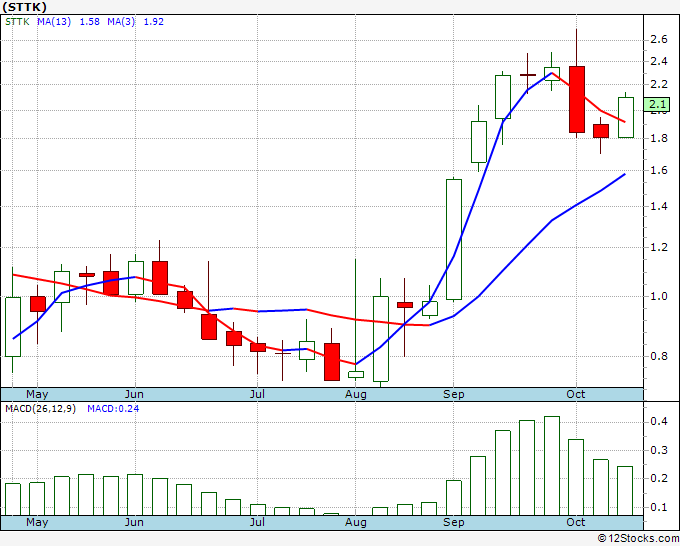This screenshot has width=680, height=546.
Task: Click the tallest MACD histogram bar
Action: pos(552,466)
